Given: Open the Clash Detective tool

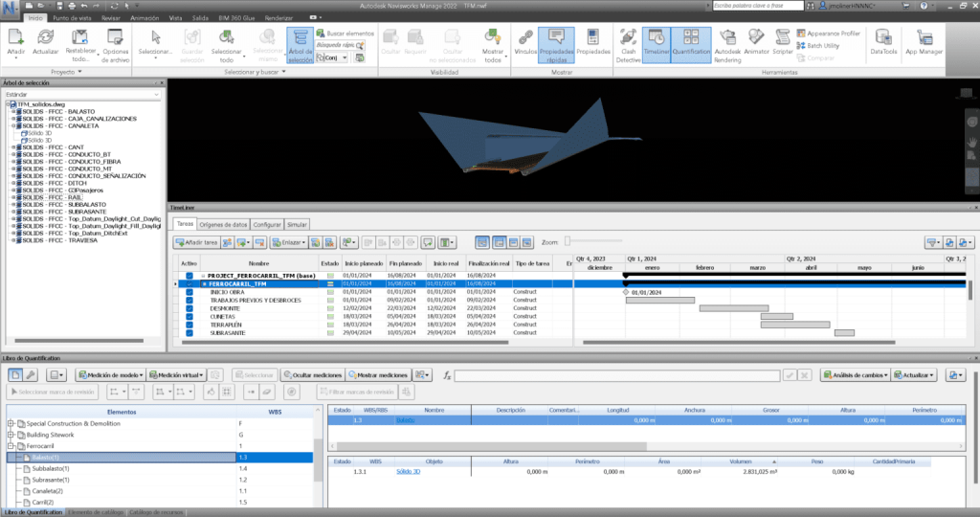Looking at the screenshot, I should coord(628,41).
